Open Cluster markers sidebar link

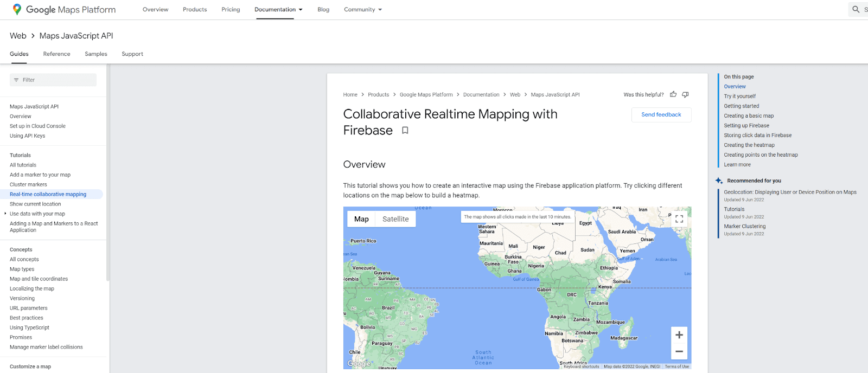28,185
